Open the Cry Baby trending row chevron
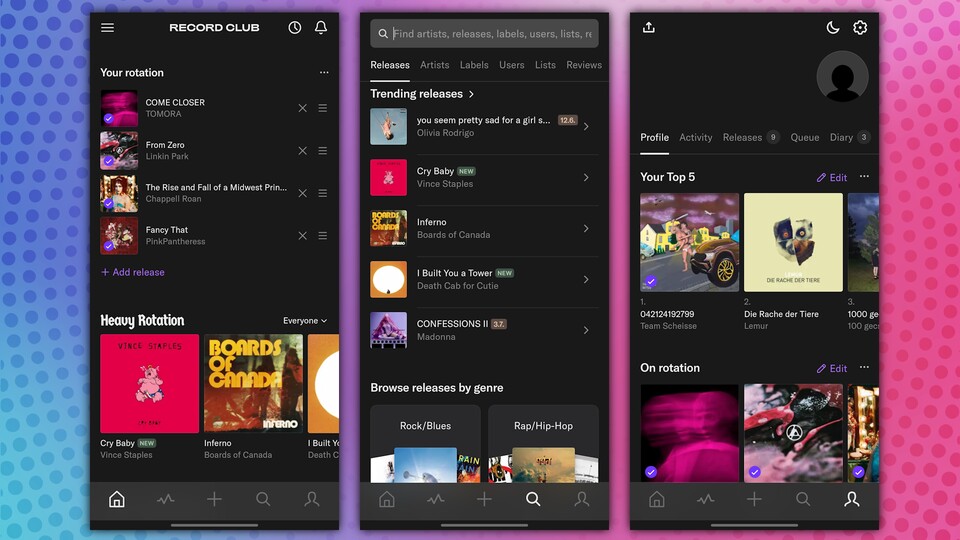The image size is (960, 540). [586, 178]
